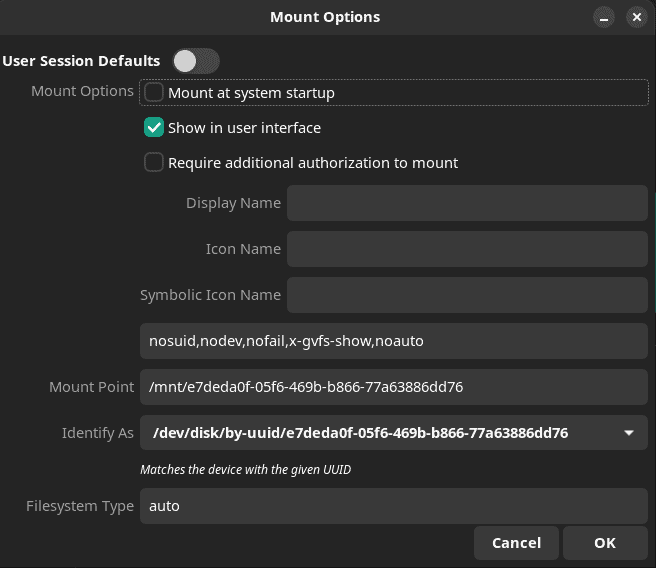Confirm settings with the OK button
Screen dimensions: 656x568
click(604, 543)
